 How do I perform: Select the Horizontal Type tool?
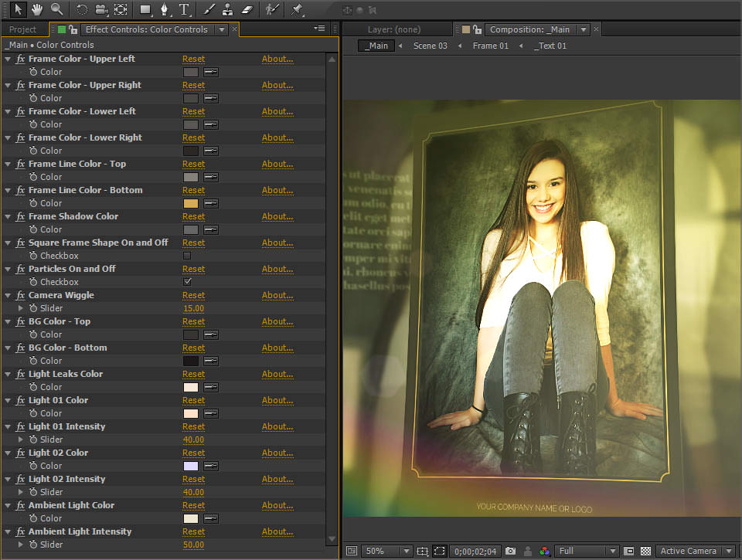click(184, 9)
